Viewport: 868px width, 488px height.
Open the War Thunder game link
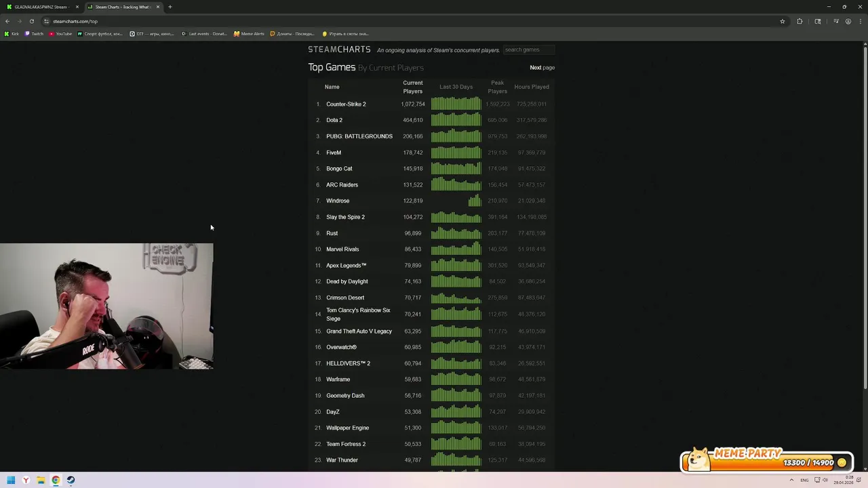[342, 460]
